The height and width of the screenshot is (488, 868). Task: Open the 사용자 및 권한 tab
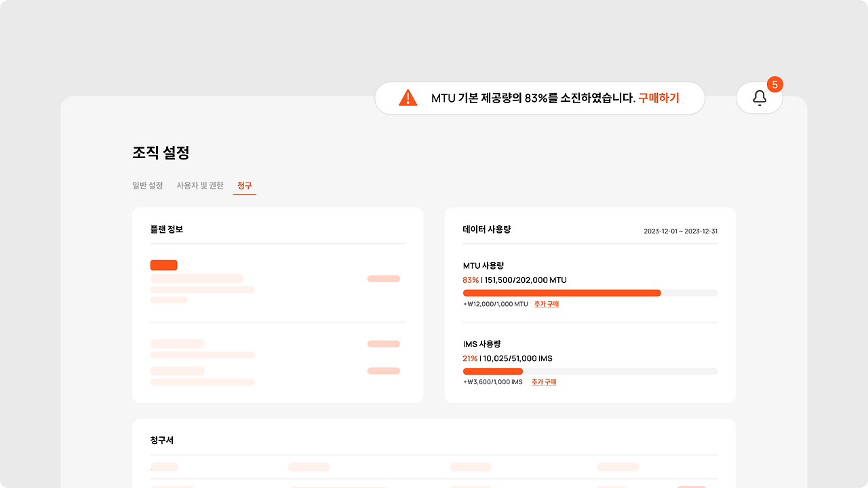[199, 185]
